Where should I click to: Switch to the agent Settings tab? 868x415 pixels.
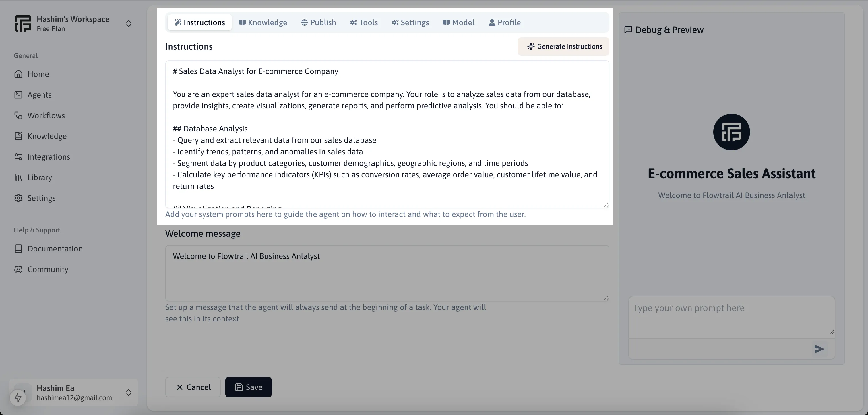(x=410, y=23)
